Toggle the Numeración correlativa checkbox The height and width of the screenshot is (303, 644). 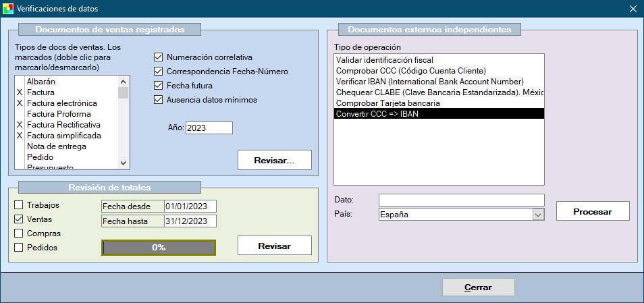pos(159,57)
